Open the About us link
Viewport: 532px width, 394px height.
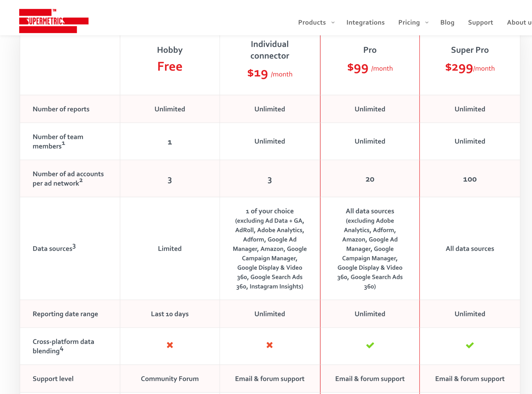point(519,22)
